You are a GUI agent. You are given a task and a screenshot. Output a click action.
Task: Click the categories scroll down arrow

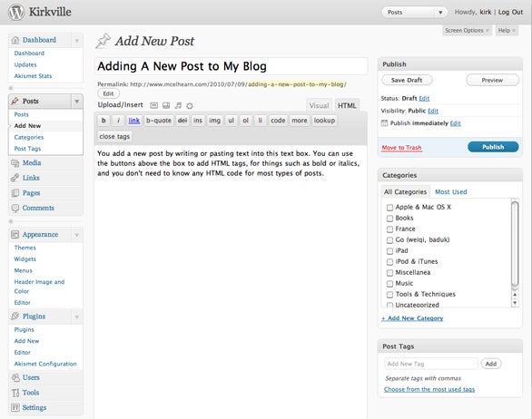click(515, 303)
